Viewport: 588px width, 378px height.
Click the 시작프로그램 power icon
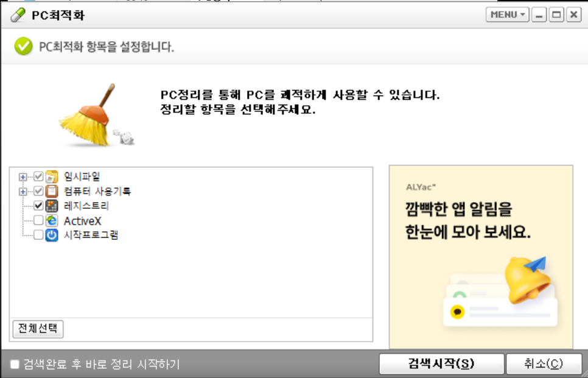pyautogui.click(x=52, y=235)
